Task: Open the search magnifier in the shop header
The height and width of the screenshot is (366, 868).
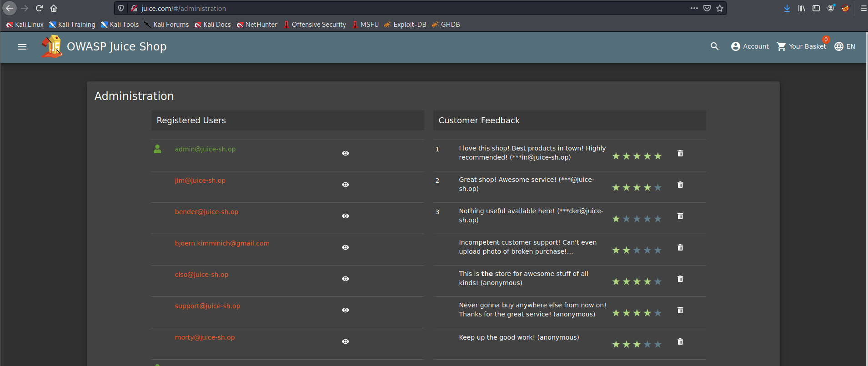Action: [715, 46]
